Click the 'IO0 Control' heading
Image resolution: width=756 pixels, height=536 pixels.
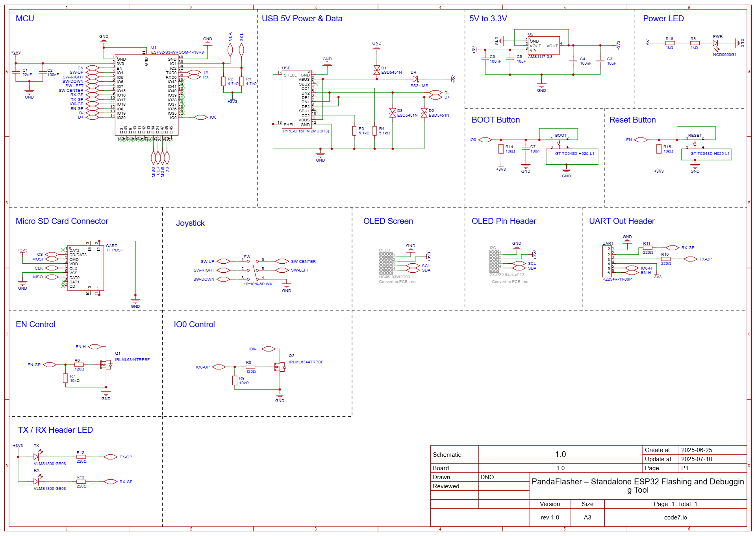[195, 324]
